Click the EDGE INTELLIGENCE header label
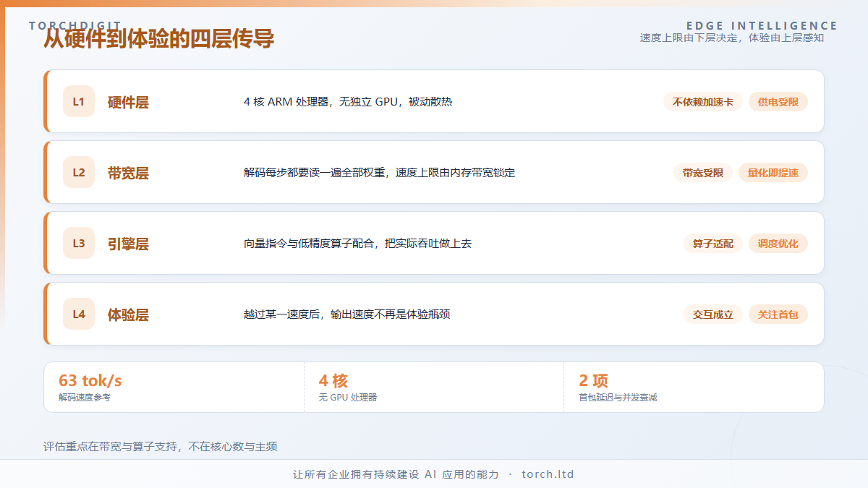The height and width of the screenshot is (488, 868). pyautogui.click(x=762, y=26)
